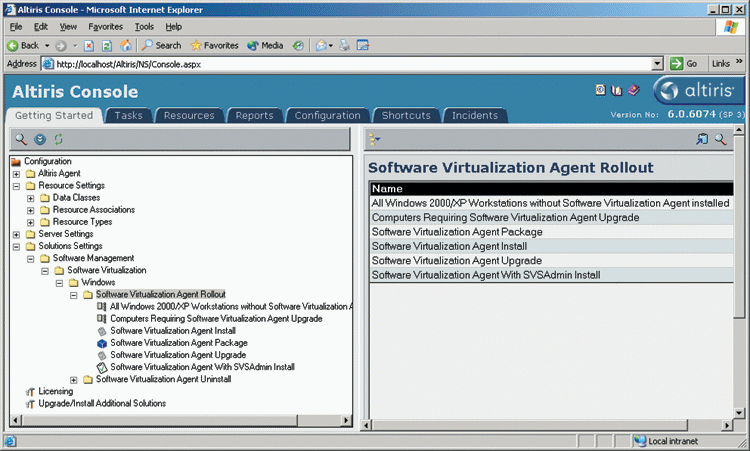Click the Media toolbar button

click(265, 45)
